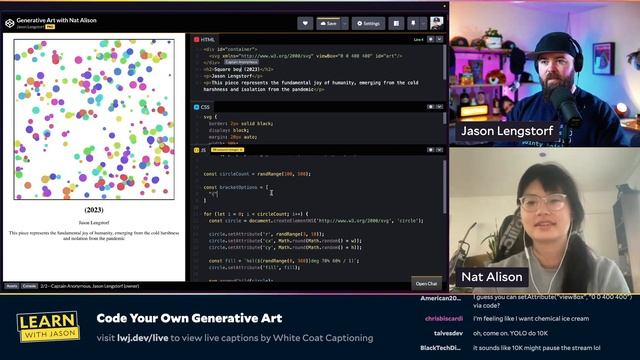The width and height of the screenshot is (640, 360).
Task: Click talvesdev's chat username
Action: tap(448, 333)
